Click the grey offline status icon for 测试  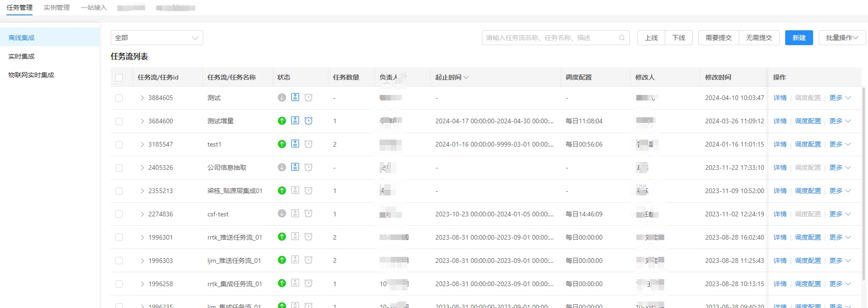click(x=281, y=98)
